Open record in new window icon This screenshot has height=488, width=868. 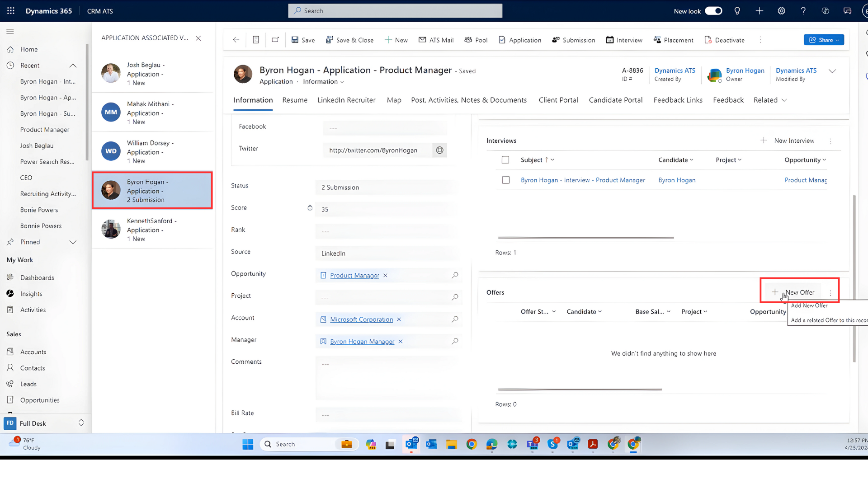coord(275,40)
